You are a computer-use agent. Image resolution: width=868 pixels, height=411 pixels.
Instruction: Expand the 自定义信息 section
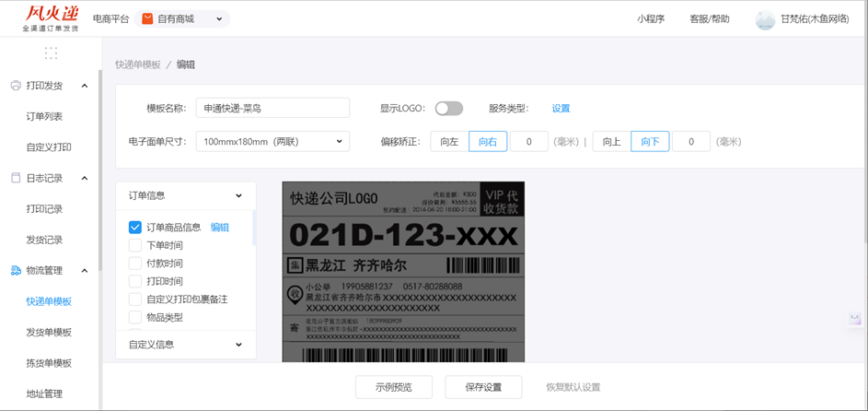(x=185, y=345)
